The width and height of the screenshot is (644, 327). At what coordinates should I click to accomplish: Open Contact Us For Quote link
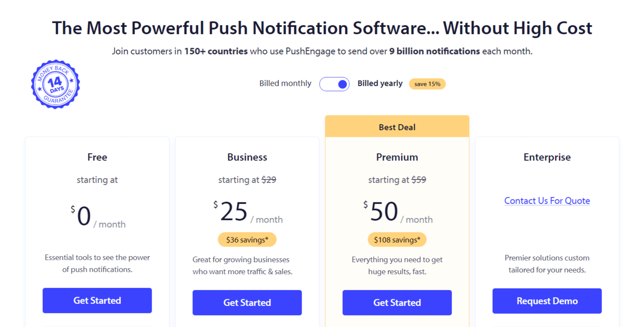click(x=547, y=201)
